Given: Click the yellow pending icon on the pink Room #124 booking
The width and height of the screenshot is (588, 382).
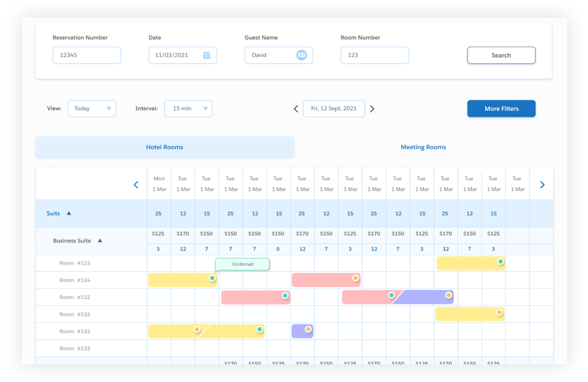Looking at the screenshot, I should (x=355, y=278).
